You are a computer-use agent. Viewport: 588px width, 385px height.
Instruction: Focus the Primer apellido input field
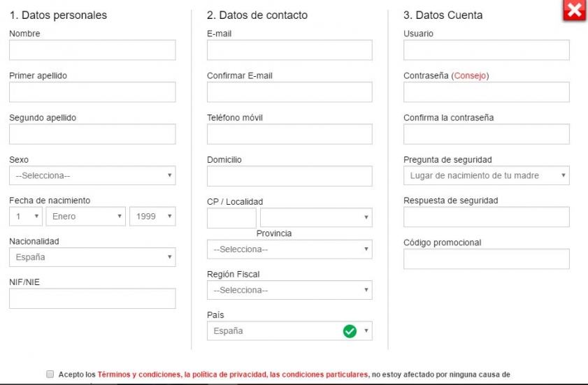point(92,92)
